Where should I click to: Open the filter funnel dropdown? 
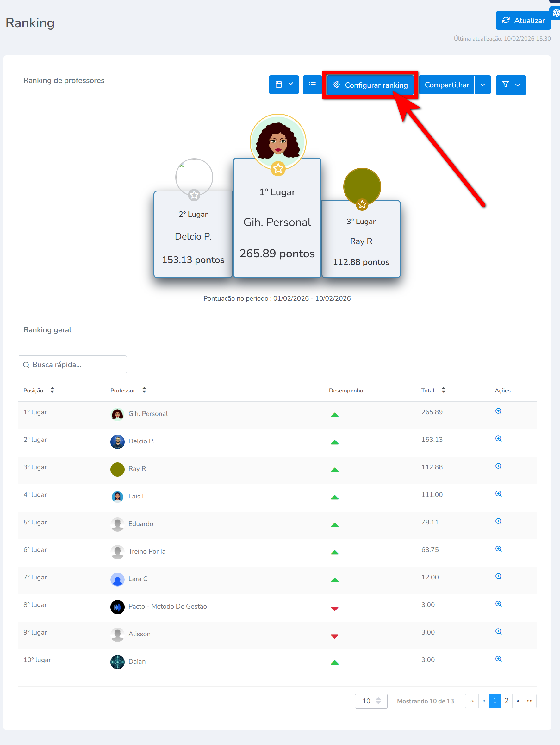pyautogui.click(x=511, y=85)
